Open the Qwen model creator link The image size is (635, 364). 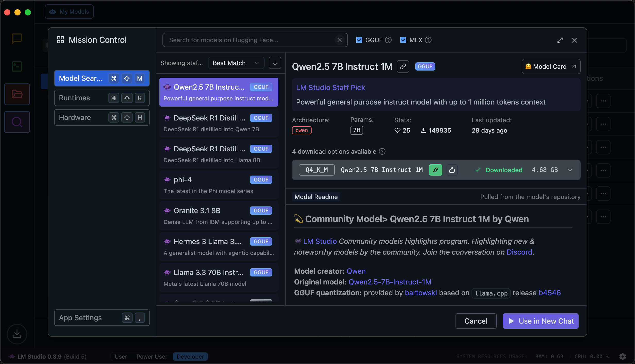pyautogui.click(x=356, y=271)
